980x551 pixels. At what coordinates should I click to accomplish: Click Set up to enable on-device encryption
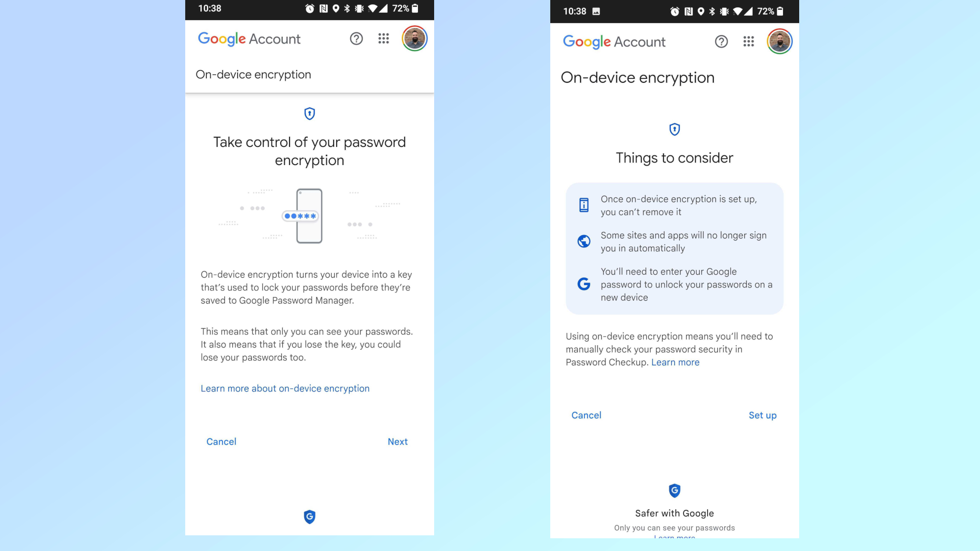762,415
